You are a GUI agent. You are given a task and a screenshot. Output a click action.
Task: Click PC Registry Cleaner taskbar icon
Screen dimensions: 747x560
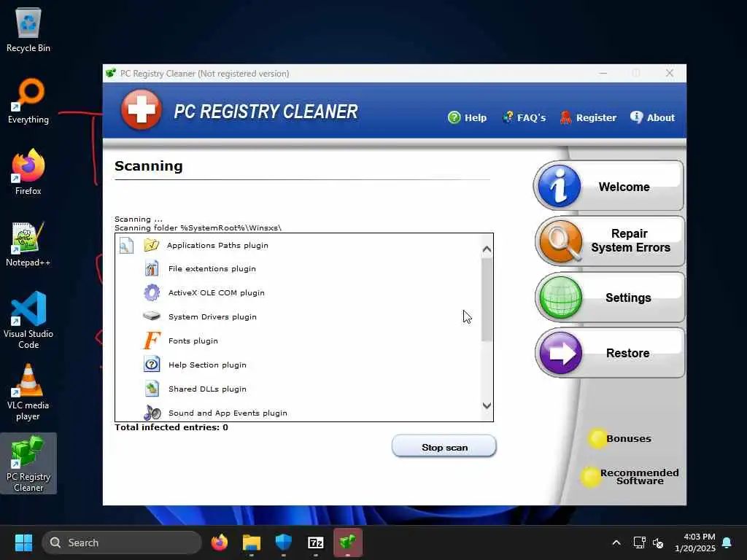(x=348, y=542)
